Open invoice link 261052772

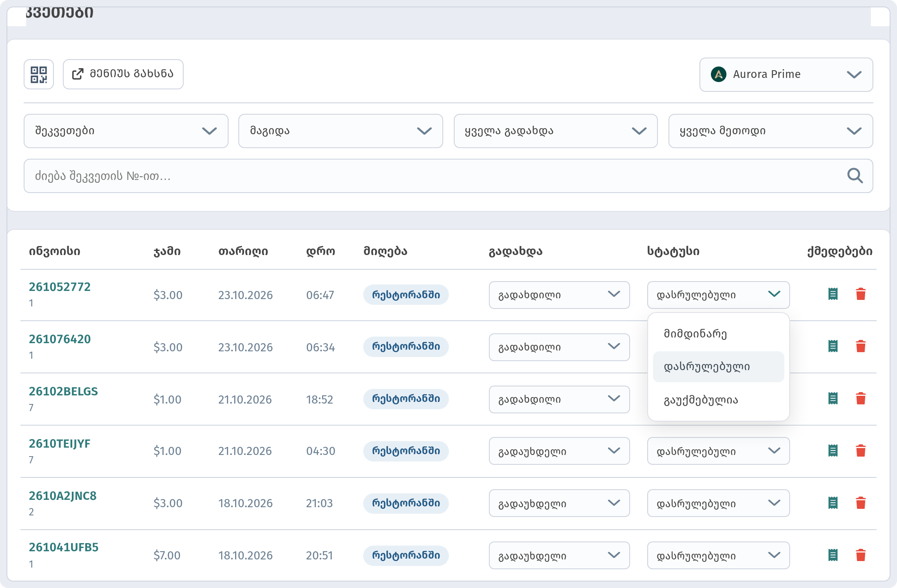click(60, 287)
